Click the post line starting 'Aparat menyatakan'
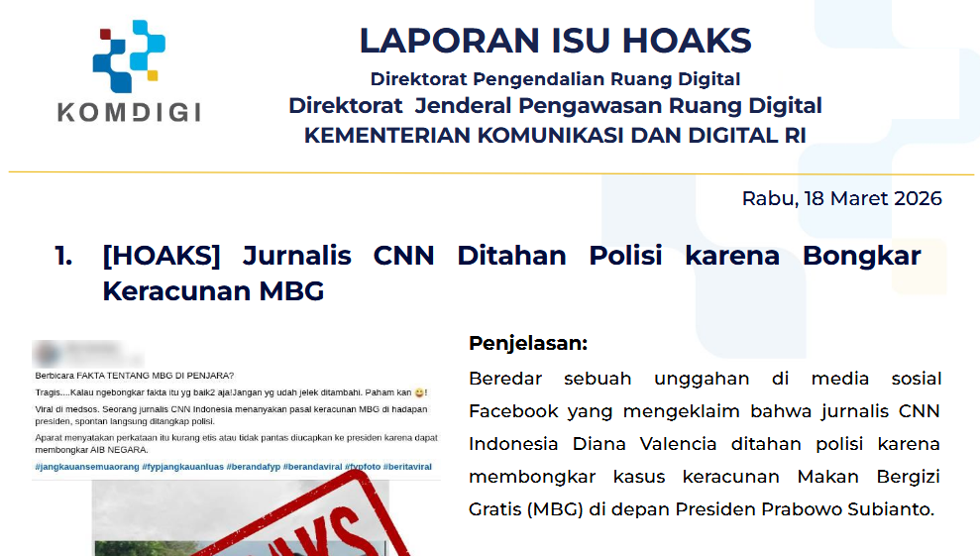This screenshot has width=980, height=556. (x=236, y=438)
